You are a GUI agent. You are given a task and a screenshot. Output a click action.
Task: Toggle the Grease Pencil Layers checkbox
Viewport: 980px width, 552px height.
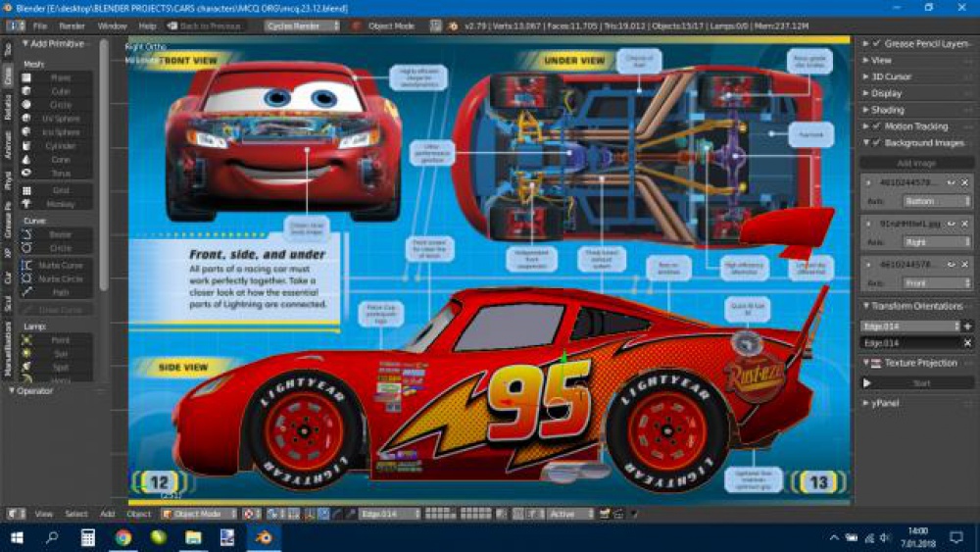click(x=876, y=44)
